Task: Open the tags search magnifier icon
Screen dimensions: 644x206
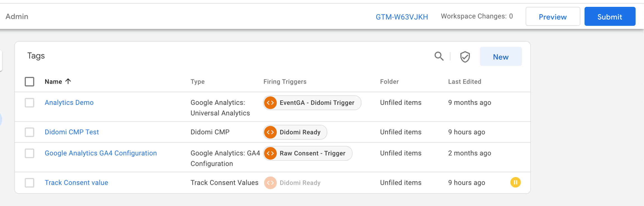Action: tap(439, 56)
